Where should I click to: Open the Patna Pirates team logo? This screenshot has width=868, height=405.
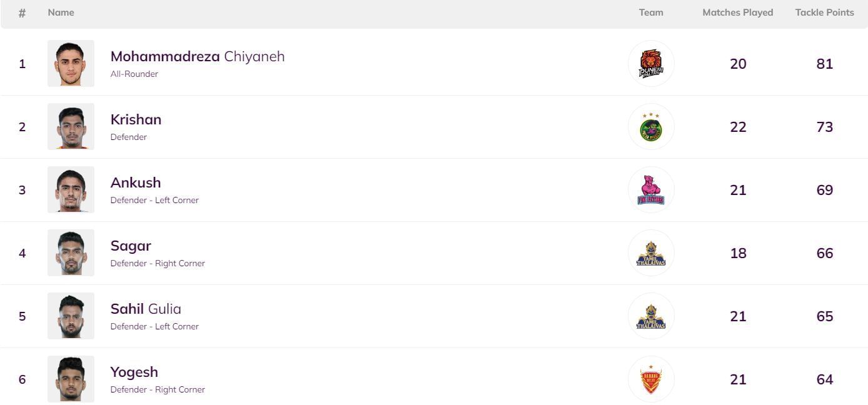click(x=651, y=127)
